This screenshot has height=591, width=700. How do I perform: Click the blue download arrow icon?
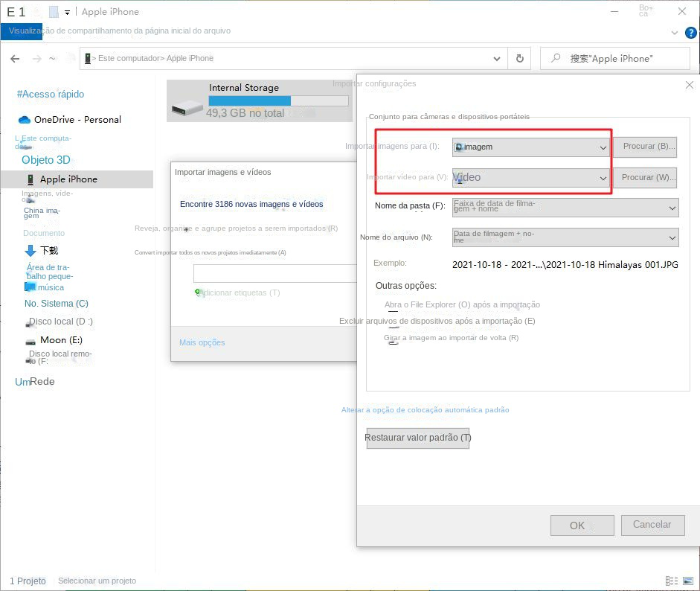click(x=30, y=251)
